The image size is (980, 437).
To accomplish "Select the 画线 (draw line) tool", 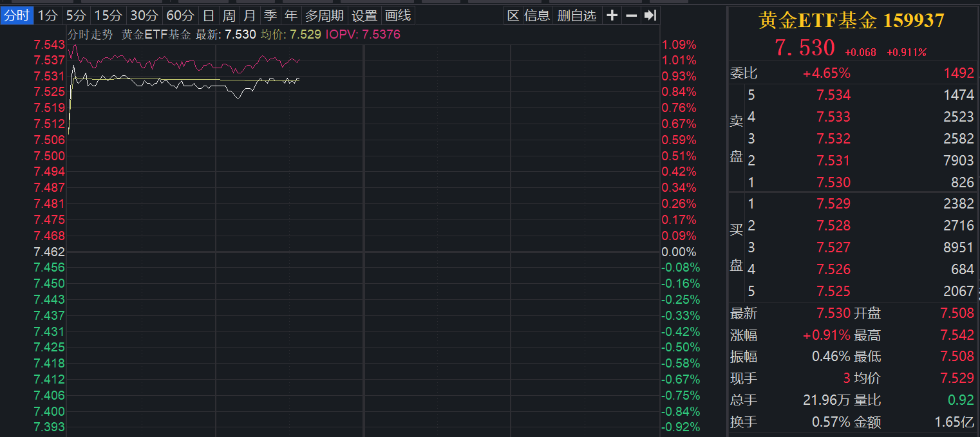I will point(398,15).
